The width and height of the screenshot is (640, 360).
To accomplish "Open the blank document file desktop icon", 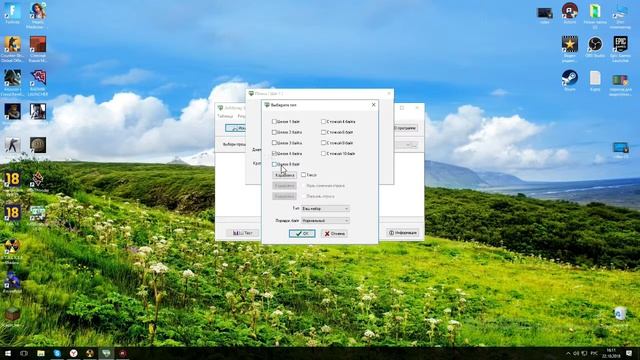I will click(595, 80).
